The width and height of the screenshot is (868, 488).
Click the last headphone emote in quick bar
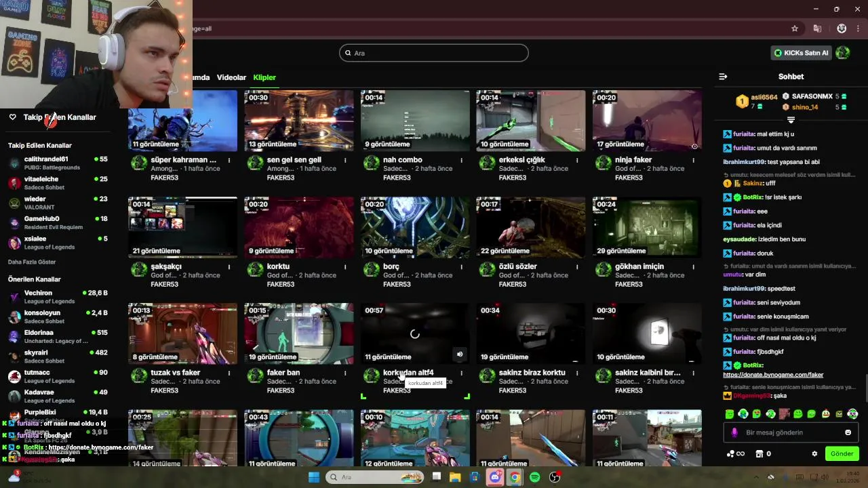click(853, 413)
